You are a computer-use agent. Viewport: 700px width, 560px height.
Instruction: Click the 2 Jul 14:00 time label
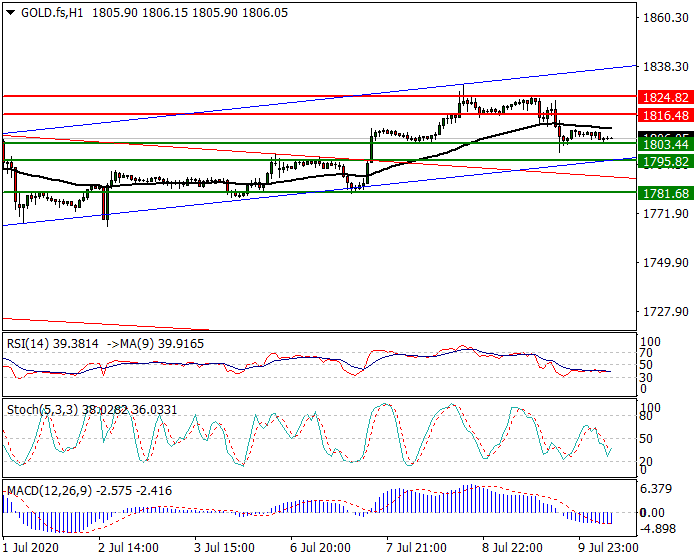pos(128,548)
